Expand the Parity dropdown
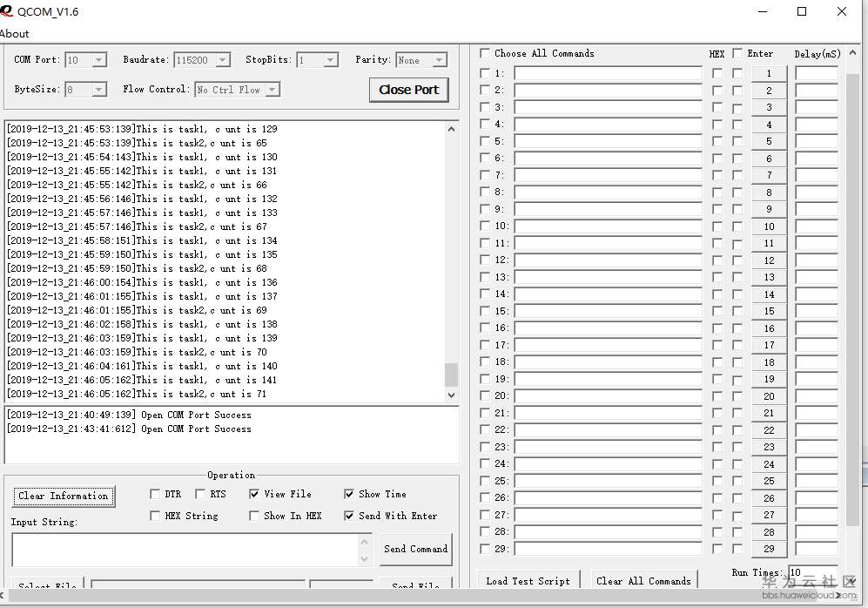868x608 pixels. pyautogui.click(x=439, y=60)
